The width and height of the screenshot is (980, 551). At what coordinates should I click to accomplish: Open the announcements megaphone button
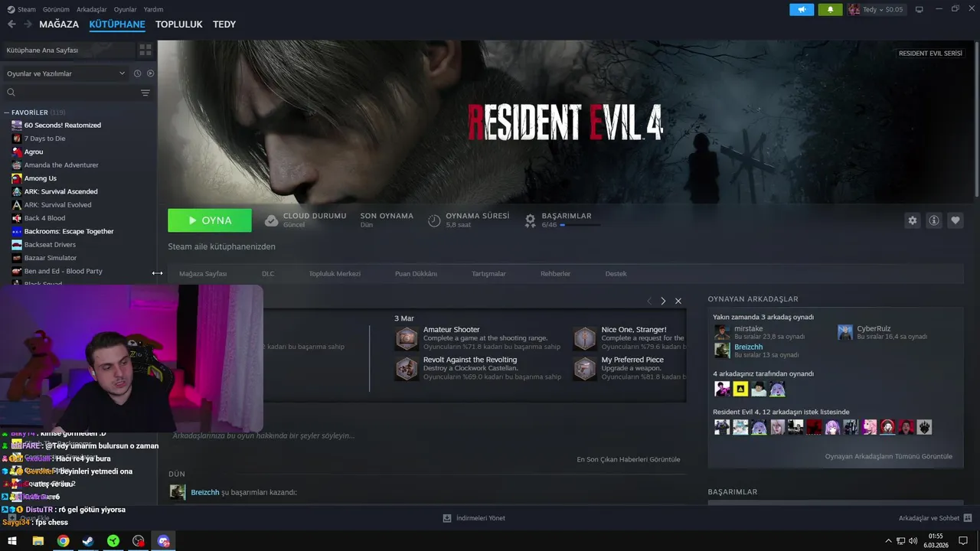pos(802,10)
